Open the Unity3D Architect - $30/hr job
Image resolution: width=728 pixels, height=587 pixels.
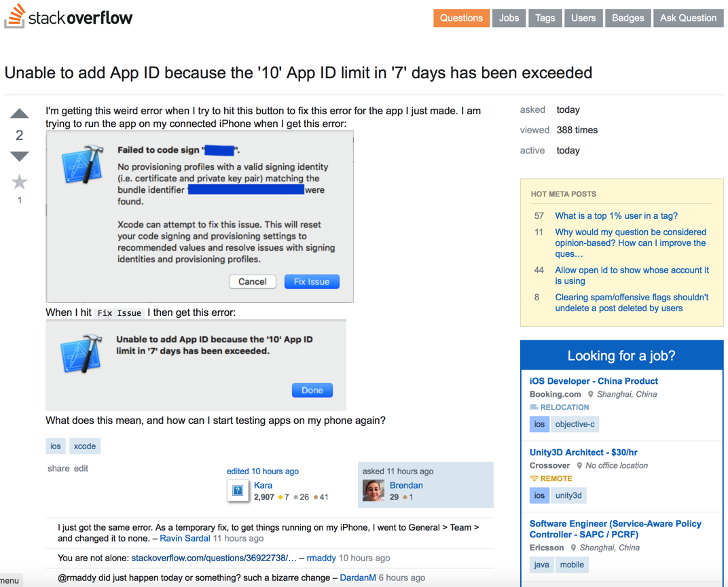583,452
